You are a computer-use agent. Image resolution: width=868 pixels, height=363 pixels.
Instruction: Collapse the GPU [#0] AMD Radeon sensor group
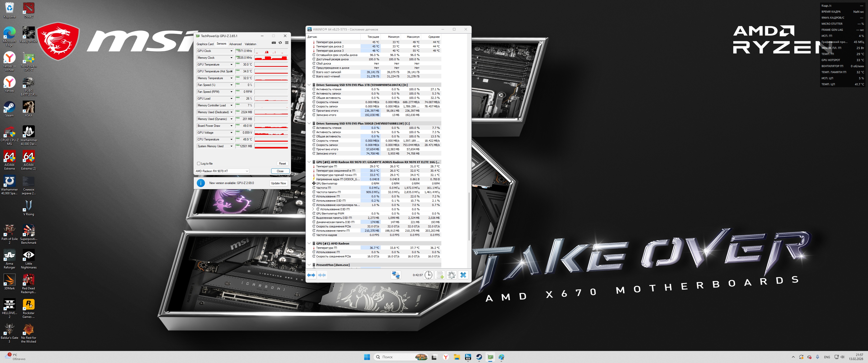pos(309,162)
